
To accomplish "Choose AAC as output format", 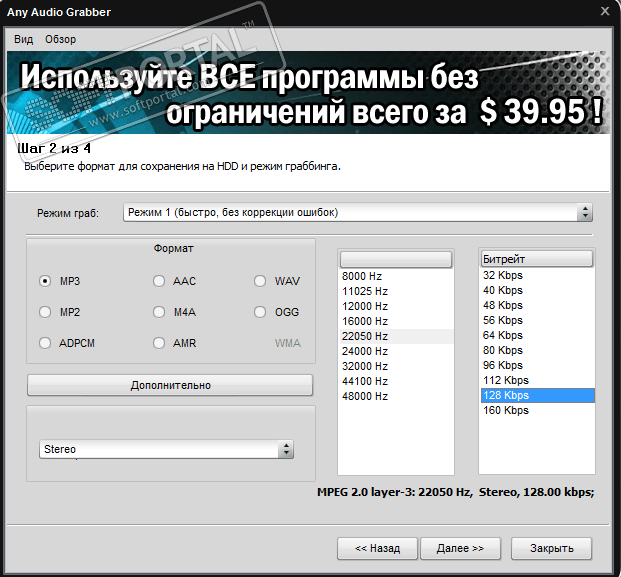I will (x=159, y=281).
